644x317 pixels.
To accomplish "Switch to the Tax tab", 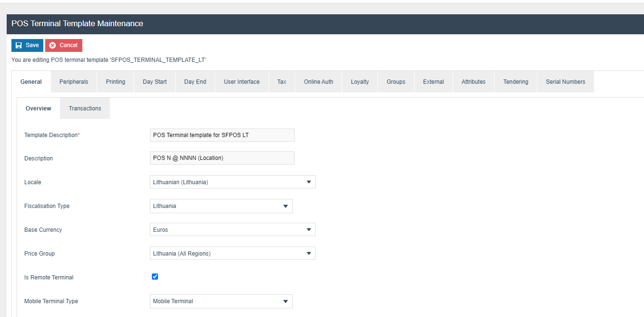I will (282, 82).
